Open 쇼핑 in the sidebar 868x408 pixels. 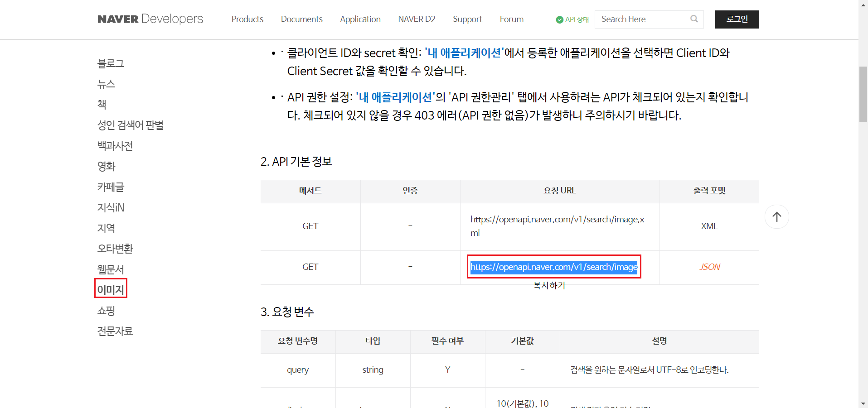[x=106, y=311]
